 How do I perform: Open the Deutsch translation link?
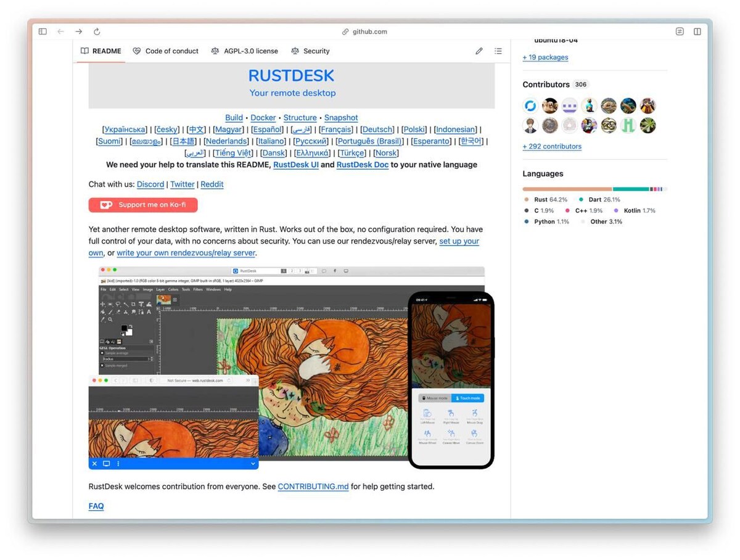pos(377,130)
